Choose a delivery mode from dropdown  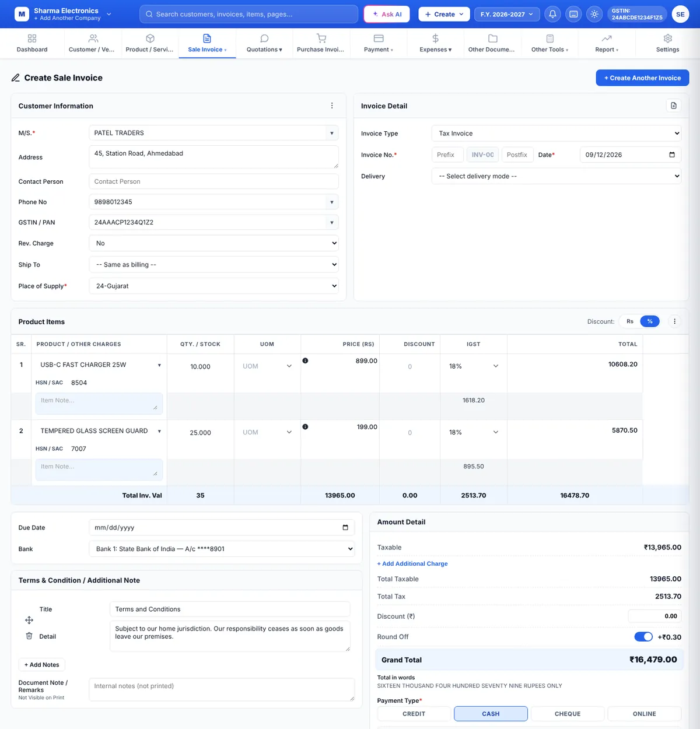(x=556, y=176)
